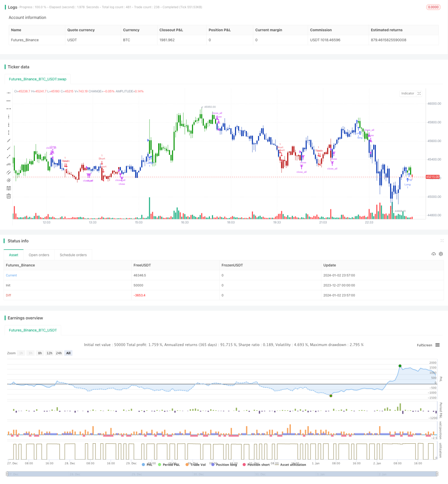Image resolution: width=448 pixels, height=484 pixels.
Task: Click the red 0.0000 badge in Logs header
Action: (433, 7)
